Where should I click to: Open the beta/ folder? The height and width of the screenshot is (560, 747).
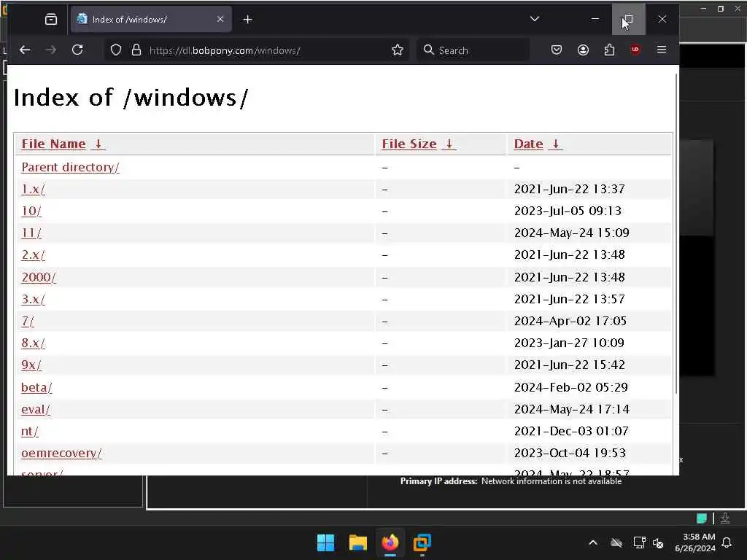tap(36, 387)
